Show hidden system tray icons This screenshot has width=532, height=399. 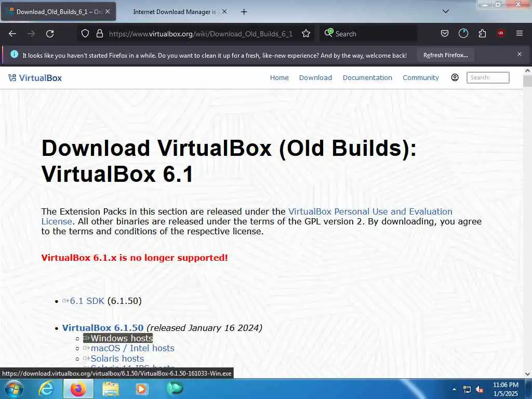[454, 389]
